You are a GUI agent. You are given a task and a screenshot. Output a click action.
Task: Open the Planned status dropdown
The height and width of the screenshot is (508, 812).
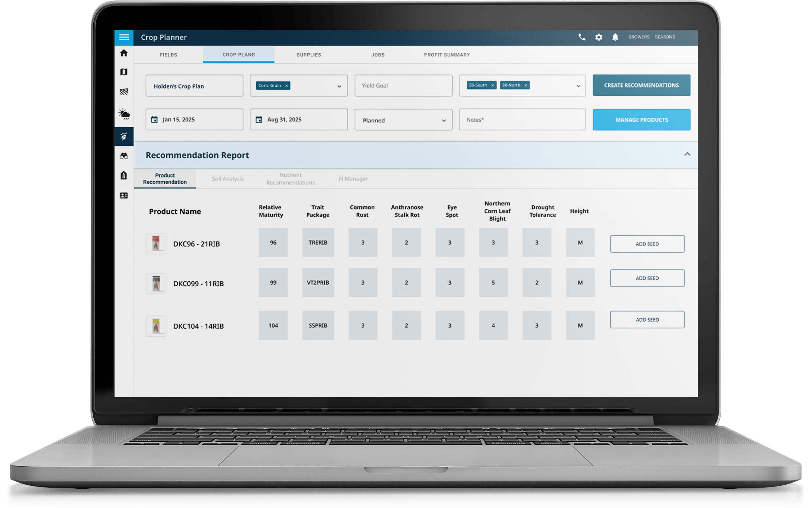[x=403, y=120]
